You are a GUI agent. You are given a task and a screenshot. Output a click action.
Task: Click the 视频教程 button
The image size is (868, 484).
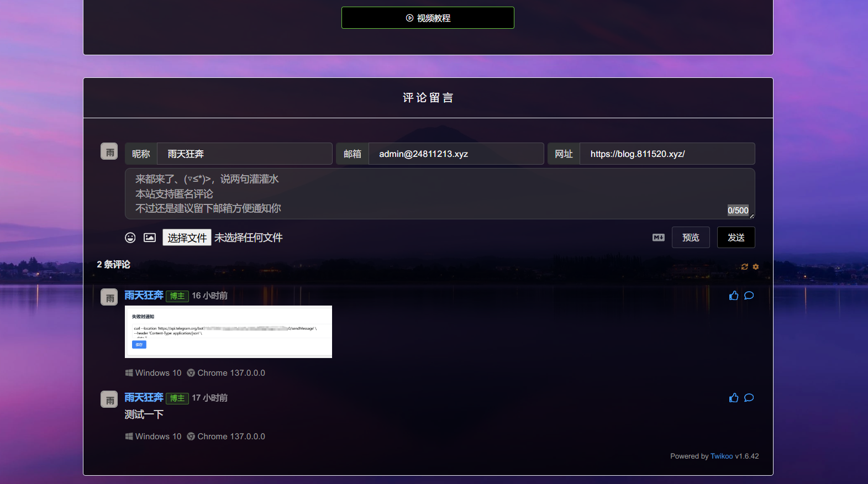click(x=428, y=18)
